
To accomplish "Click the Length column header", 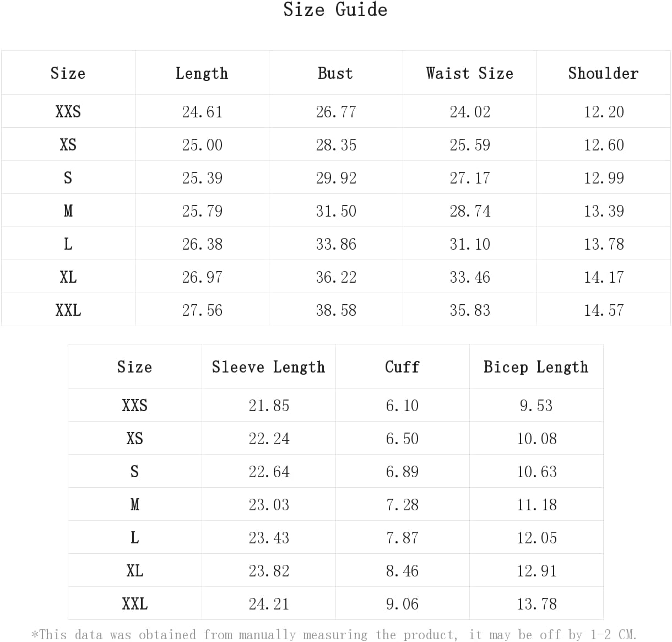I will click(x=202, y=73).
